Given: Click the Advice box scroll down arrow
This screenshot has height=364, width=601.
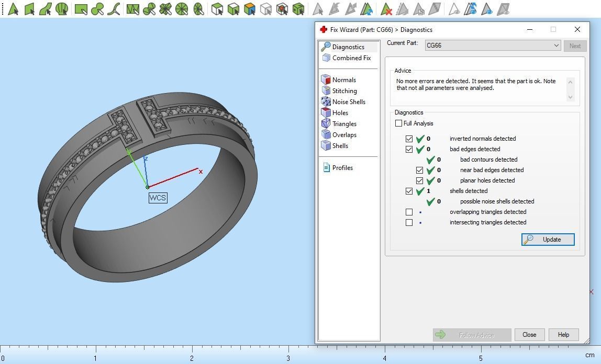Looking at the screenshot, I should (570, 97).
